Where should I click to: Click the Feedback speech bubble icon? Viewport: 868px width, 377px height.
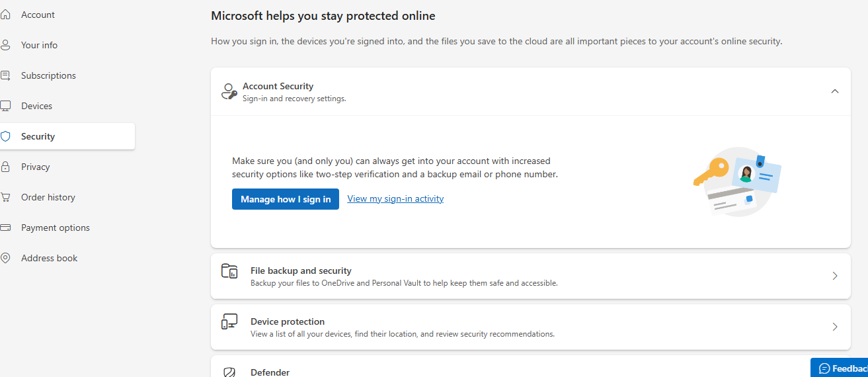click(824, 368)
